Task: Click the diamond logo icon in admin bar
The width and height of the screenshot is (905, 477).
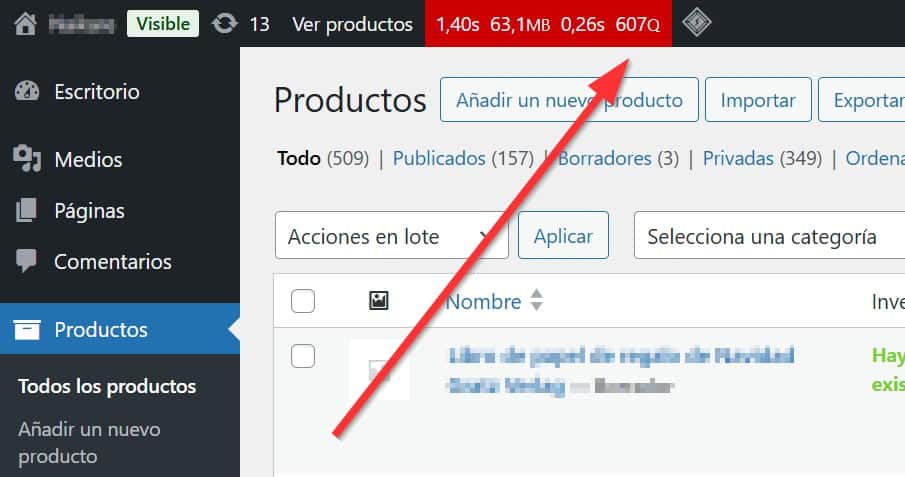Action: [x=696, y=24]
